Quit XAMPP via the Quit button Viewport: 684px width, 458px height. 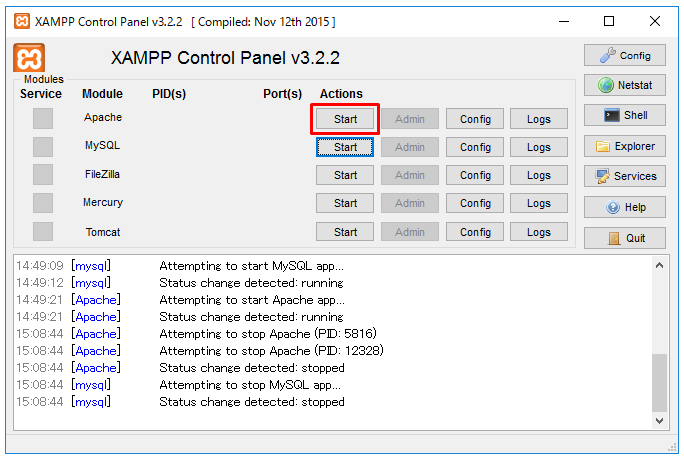coord(625,238)
